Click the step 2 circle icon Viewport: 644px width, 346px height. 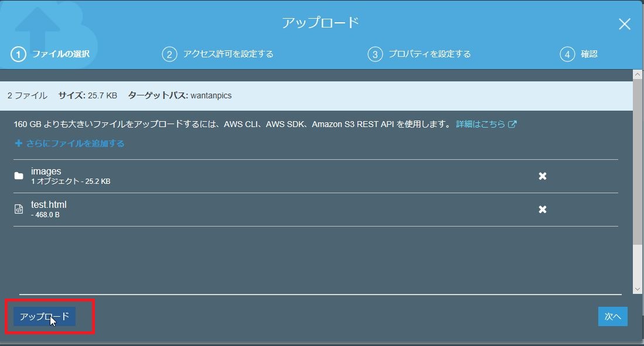click(x=170, y=53)
